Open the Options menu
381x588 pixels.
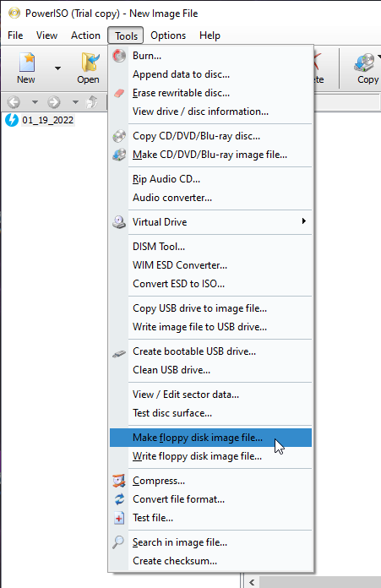tap(168, 35)
